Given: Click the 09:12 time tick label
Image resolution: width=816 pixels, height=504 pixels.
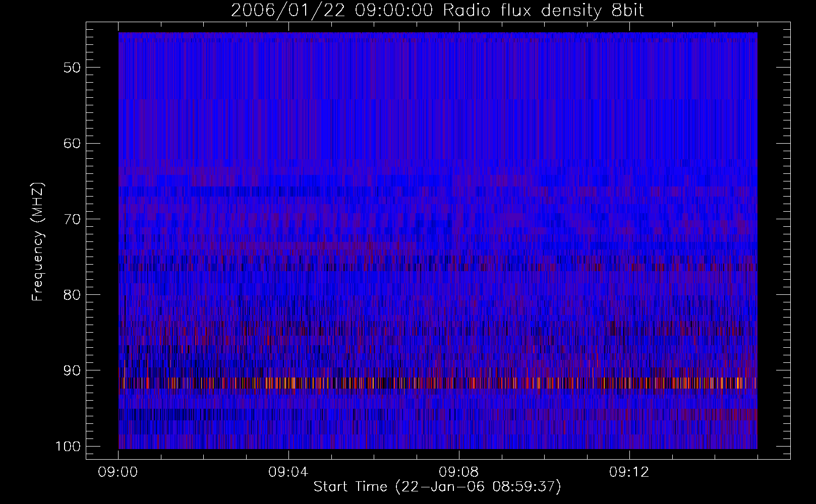Looking at the screenshot, I should 629,472.
